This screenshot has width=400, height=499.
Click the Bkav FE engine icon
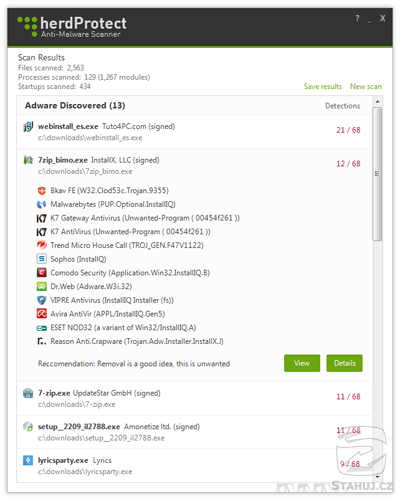click(x=41, y=191)
